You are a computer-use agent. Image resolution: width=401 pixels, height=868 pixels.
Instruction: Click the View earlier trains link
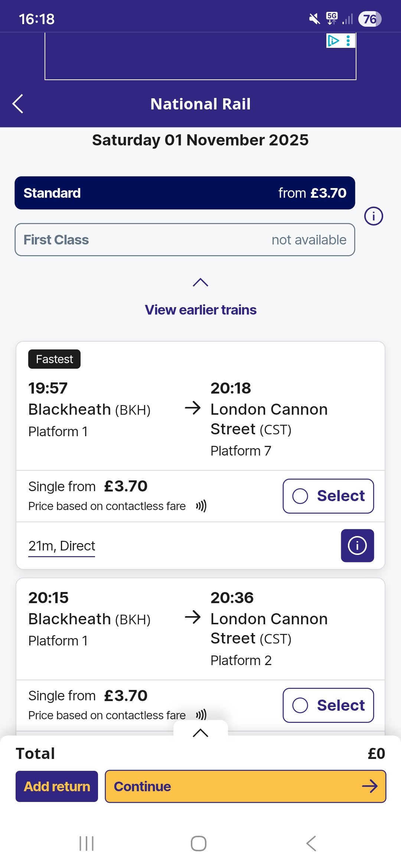[200, 310]
